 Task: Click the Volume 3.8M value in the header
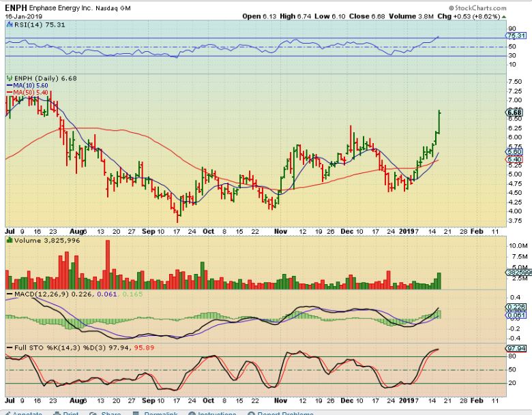(x=411, y=16)
